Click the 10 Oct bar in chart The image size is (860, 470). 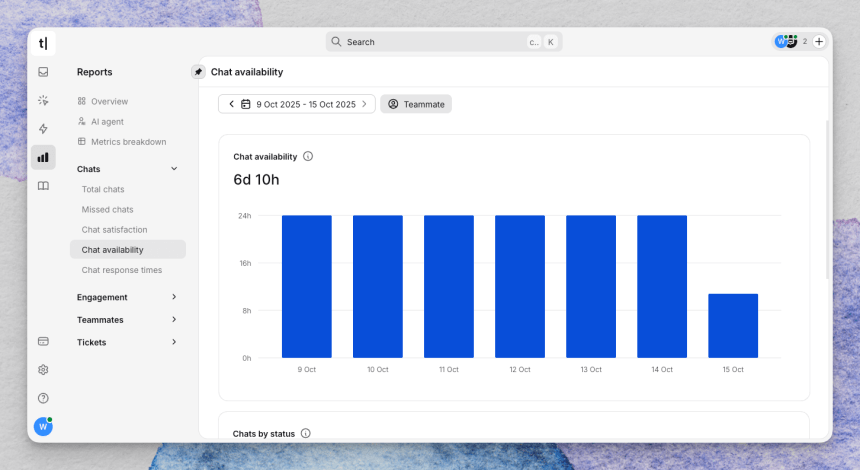pos(378,286)
